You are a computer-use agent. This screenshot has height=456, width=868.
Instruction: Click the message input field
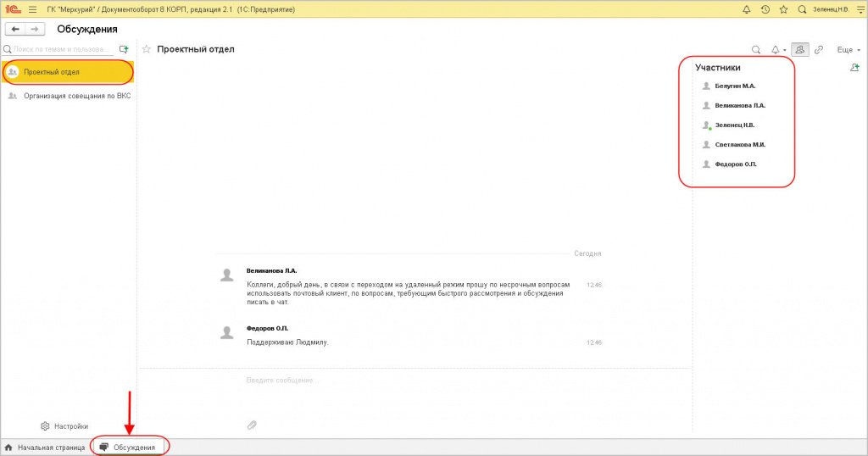[x=407, y=381]
